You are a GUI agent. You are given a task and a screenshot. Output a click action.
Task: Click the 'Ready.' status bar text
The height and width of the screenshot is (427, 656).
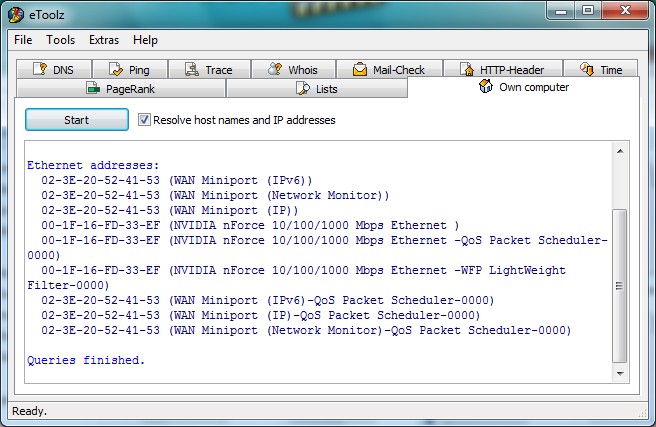(29, 411)
